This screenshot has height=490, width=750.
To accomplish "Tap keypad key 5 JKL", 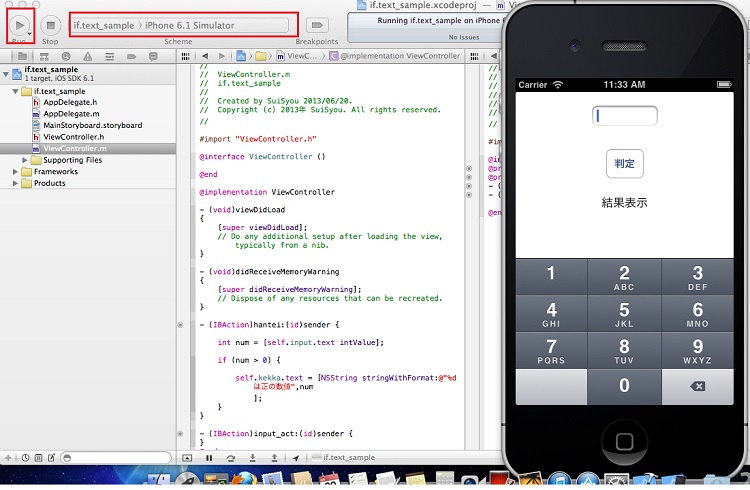I will pos(624,313).
